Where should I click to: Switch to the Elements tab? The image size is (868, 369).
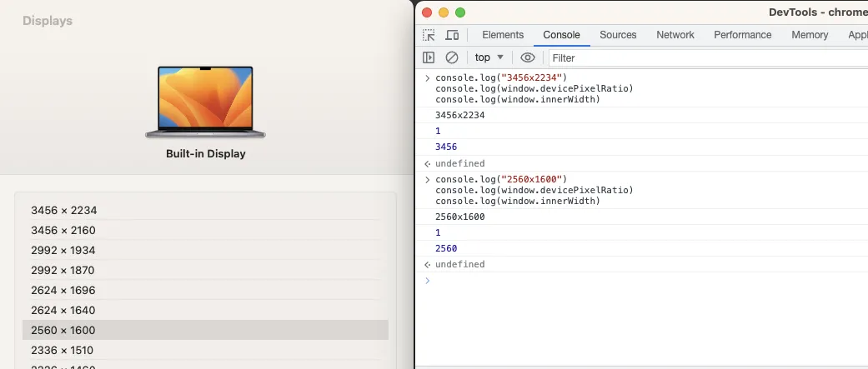(503, 35)
